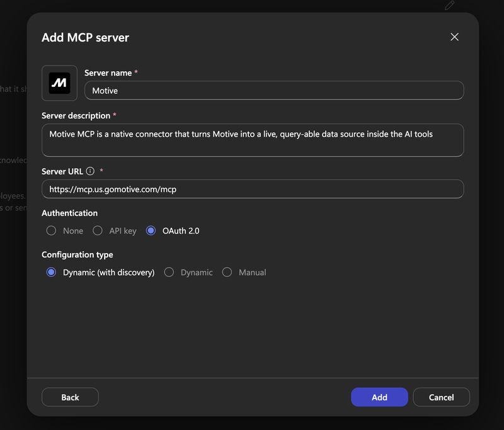Click the Authentication section label
Viewport: 504px width, 430px height.
click(x=69, y=213)
